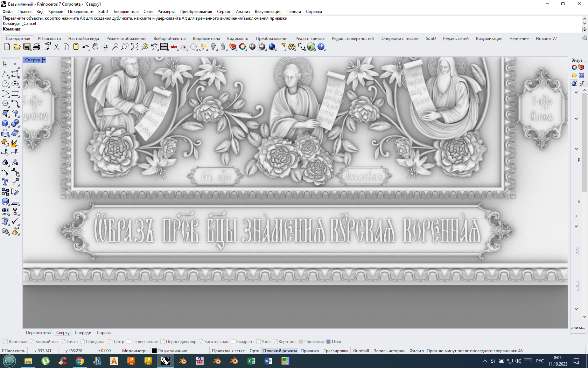588x368 pixels.
Task: Toggle the Ближайшая osnap checkbox
Action: pos(32,342)
